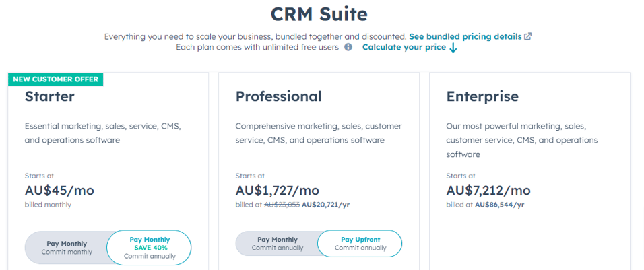Click 'Each plan comes with unlimited free users'

257,48
